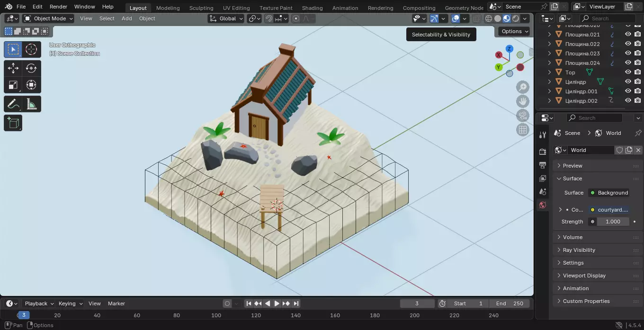Switch to rendered viewport shading

[x=516, y=18]
